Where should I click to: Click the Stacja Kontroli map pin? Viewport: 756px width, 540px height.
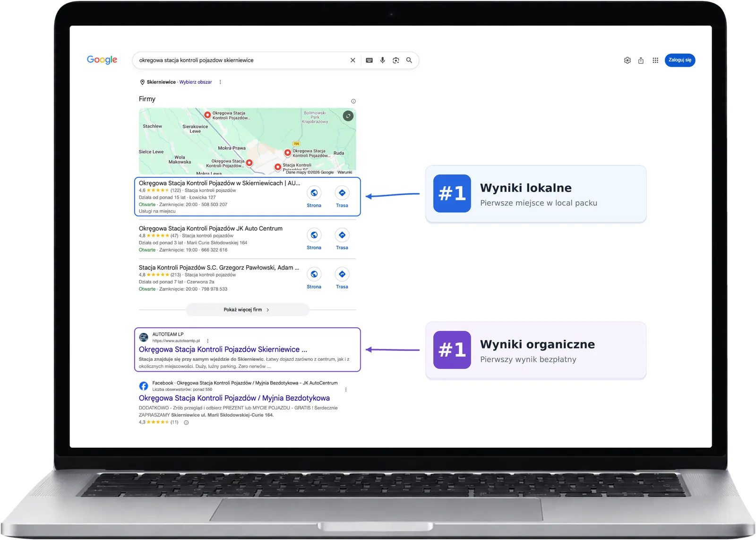point(278,167)
